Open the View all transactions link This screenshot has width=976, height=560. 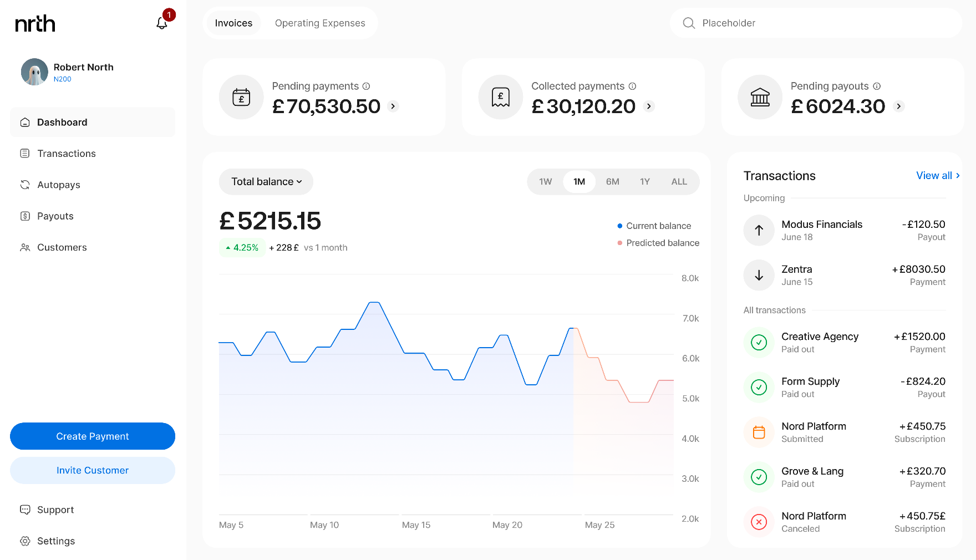pyautogui.click(x=938, y=175)
